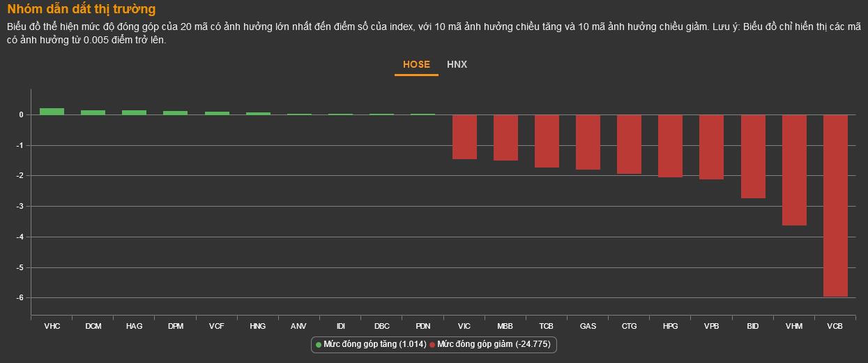Click the MBB red bar
Viewport: 868px width, 363px height.
point(506,138)
